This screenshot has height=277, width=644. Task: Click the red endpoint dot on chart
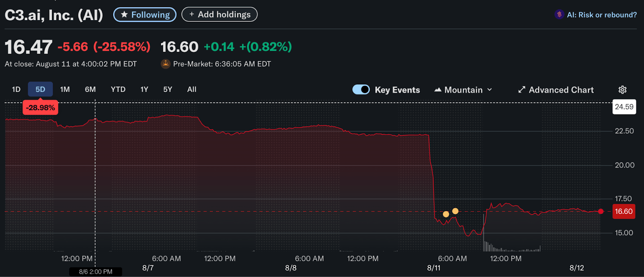pos(601,211)
